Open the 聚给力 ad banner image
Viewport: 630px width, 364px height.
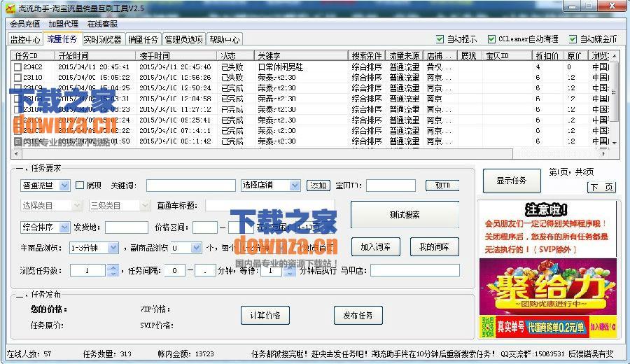click(x=548, y=287)
